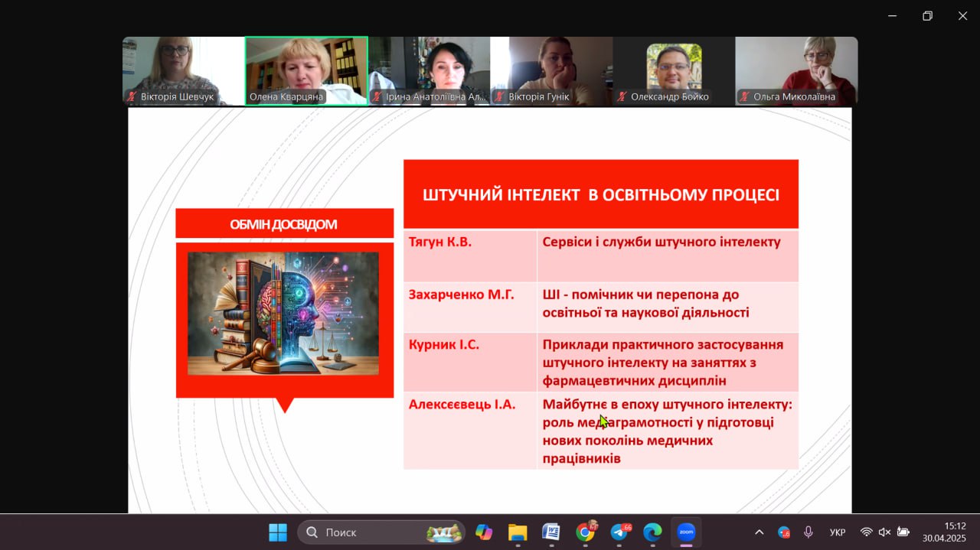Open Telegram taskbar icon

[619, 532]
